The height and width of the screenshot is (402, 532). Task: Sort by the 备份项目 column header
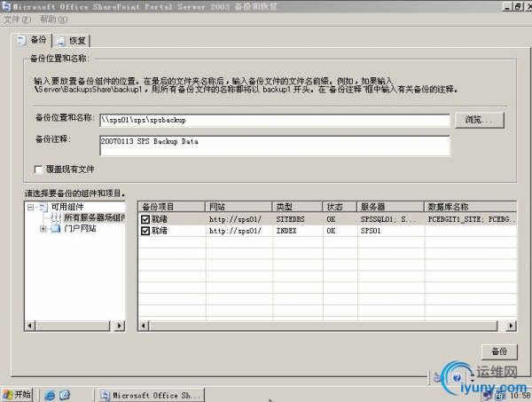tap(172, 207)
